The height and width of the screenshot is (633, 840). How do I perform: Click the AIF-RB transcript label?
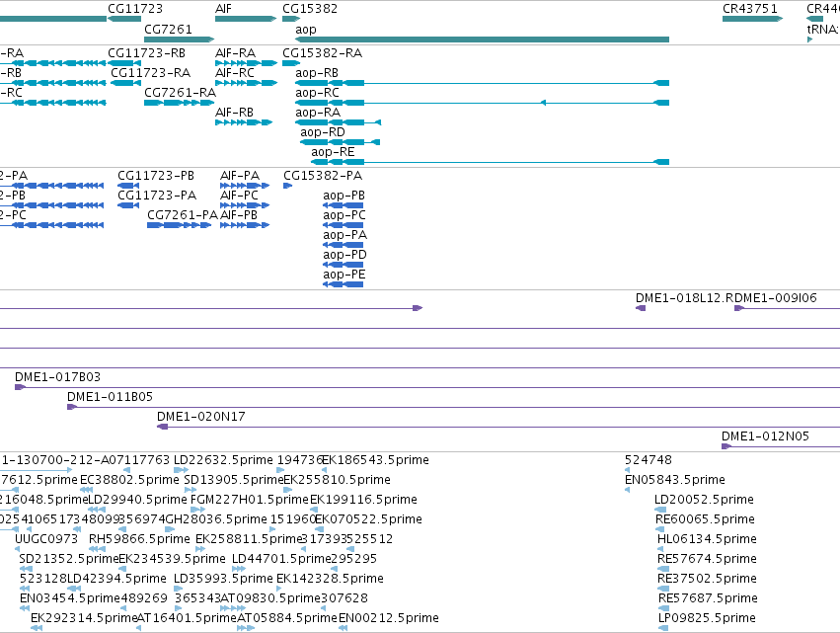pyautogui.click(x=234, y=113)
